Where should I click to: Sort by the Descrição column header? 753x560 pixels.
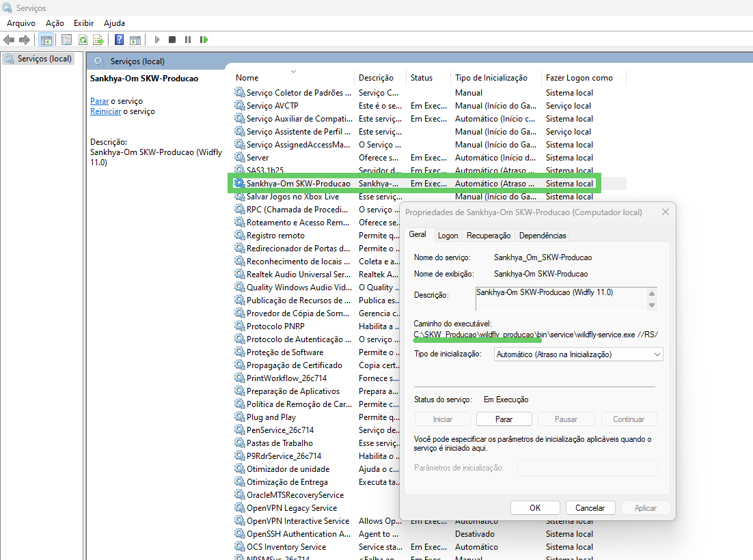coord(381,78)
